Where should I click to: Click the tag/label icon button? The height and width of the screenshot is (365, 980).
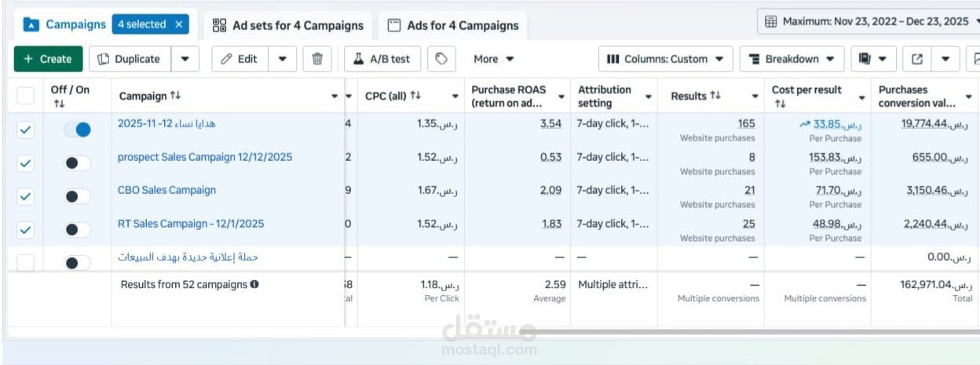pos(441,59)
